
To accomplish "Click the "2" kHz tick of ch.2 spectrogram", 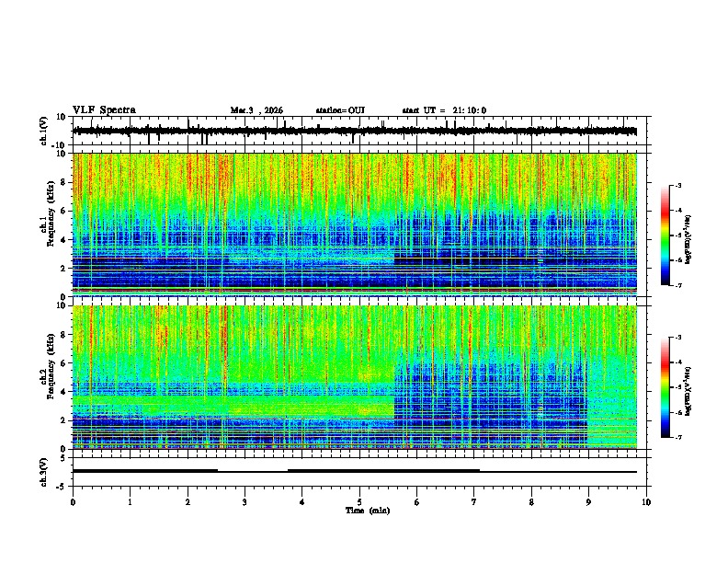I will coord(63,420).
